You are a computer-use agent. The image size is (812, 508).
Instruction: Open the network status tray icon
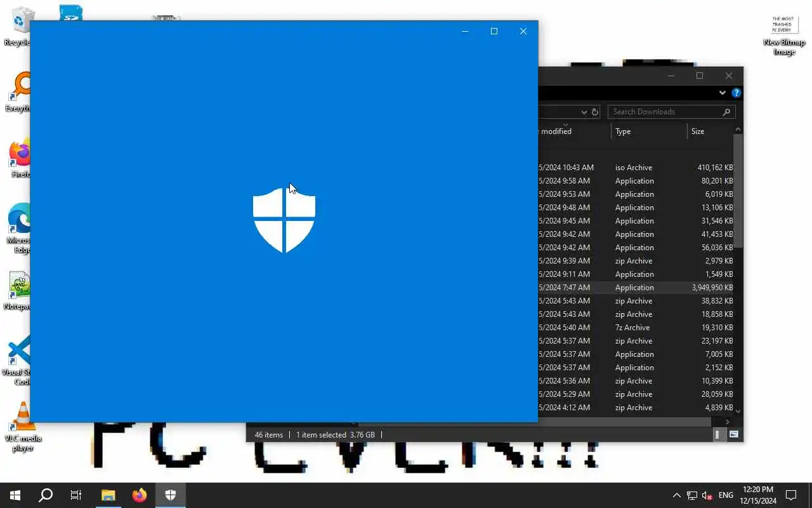click(x=692, y=495)
